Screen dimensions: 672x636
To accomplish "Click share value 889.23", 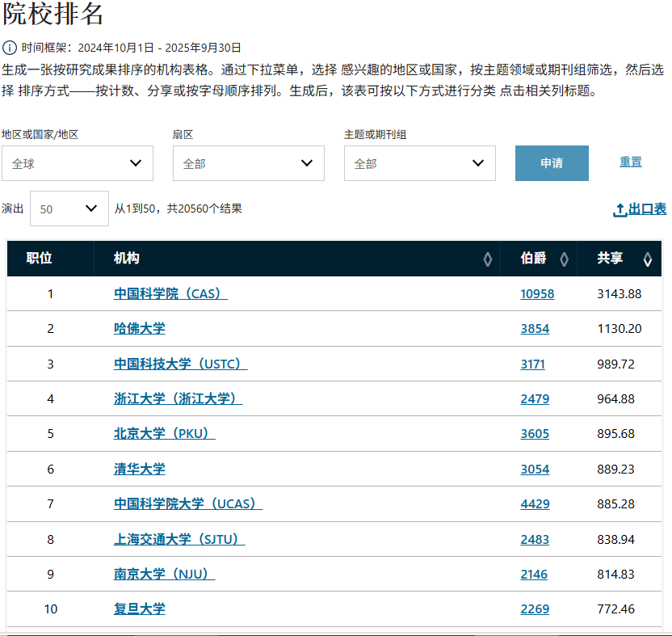I will pos(615,470).
